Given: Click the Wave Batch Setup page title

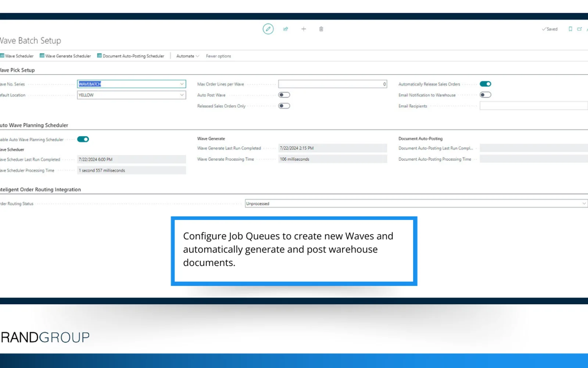Looking at the screenshot, I should 31,40.
